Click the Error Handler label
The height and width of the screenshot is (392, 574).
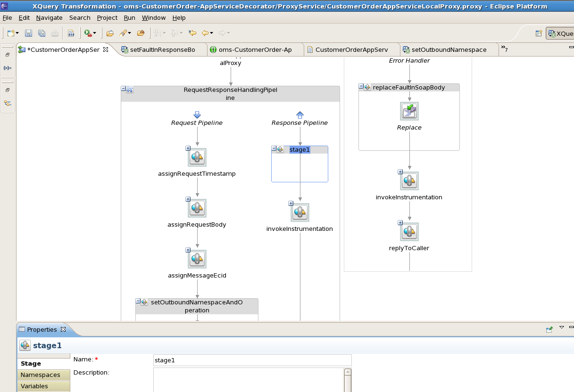coord(409,61)
